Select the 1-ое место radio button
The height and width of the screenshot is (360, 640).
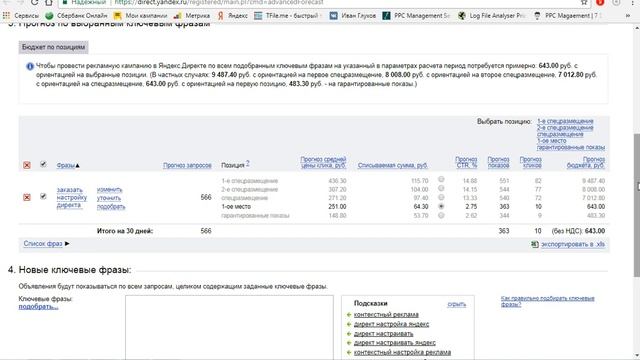(441, 206)
